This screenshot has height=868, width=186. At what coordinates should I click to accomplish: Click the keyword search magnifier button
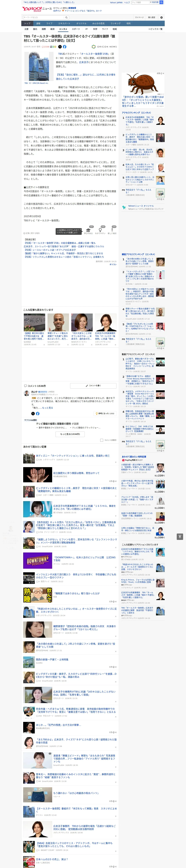pos(66,18)
